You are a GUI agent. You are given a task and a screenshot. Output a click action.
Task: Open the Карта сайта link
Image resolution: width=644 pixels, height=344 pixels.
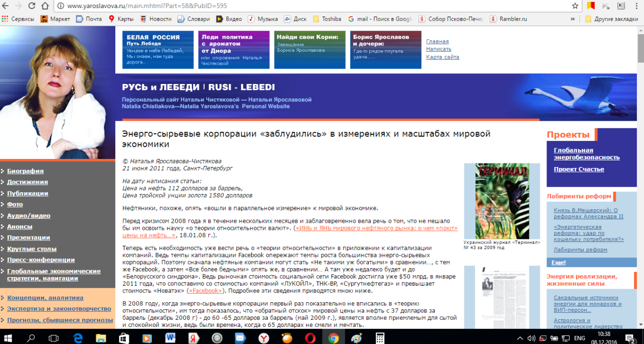tap(443, 57)
